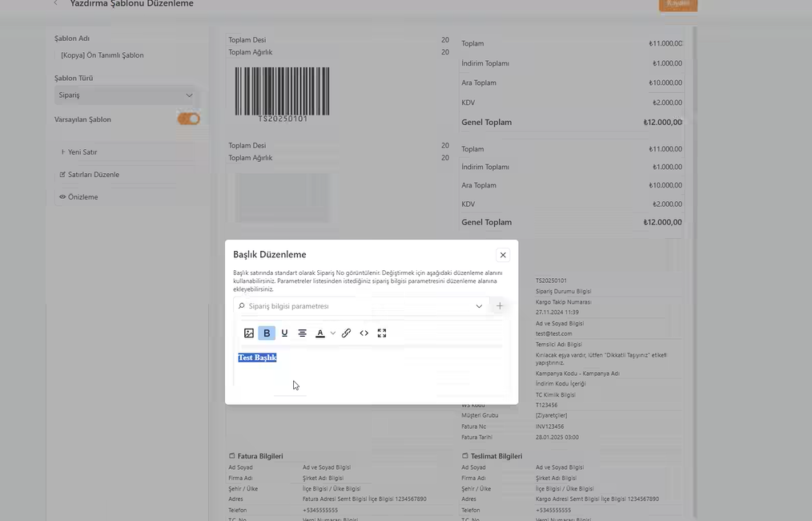Edit the Şablon Adı input field
Screen dimensions: 812x521
(x=126, y=55)
